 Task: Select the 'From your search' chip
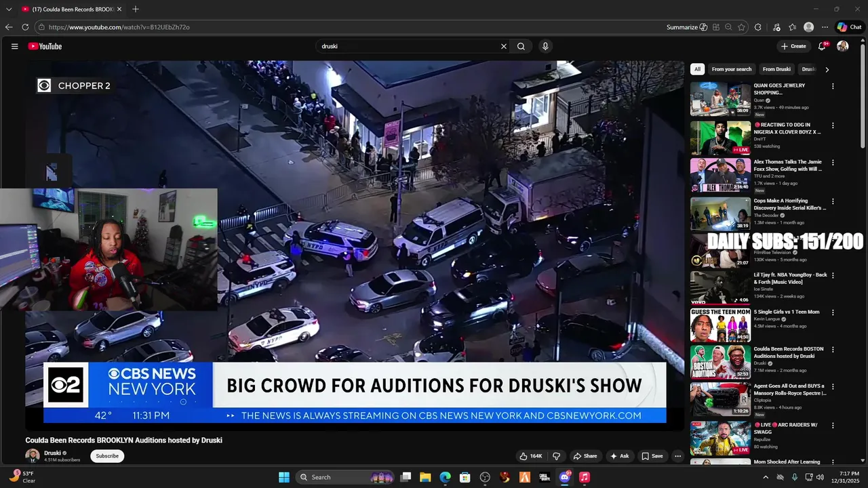click(x=732, y=69)
